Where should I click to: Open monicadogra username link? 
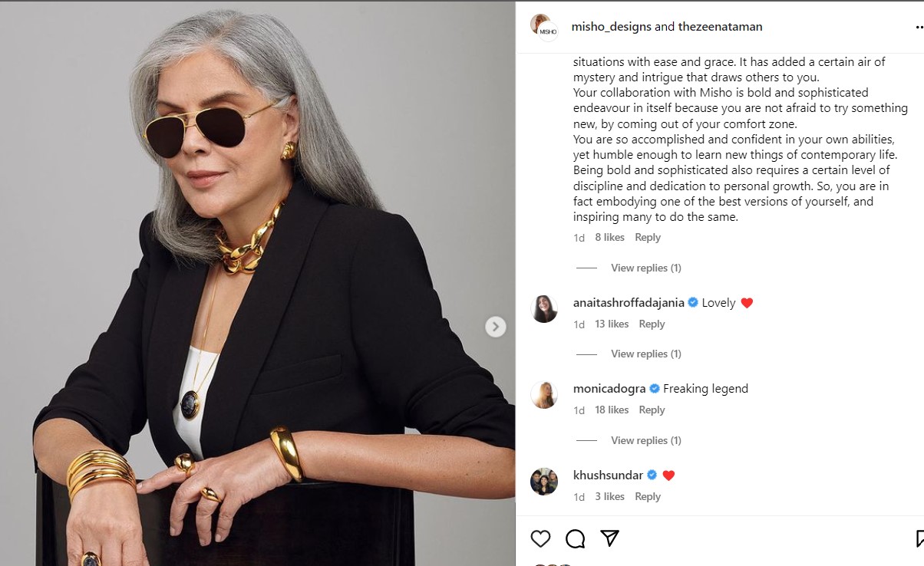[609, 389]
